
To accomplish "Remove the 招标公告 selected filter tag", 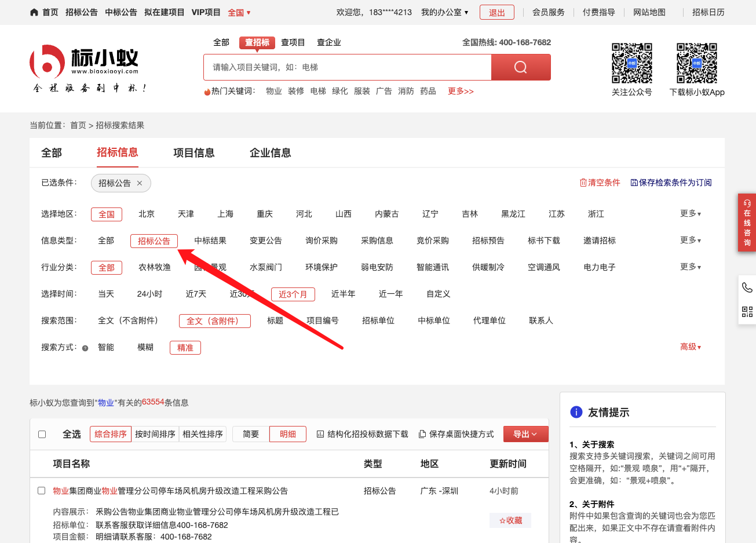I will tap(140, 183).
